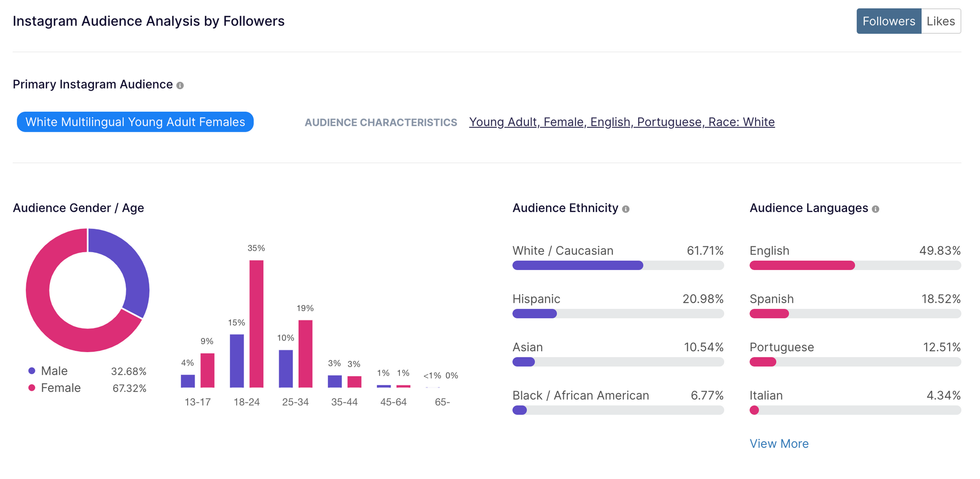
Task: Click the English language progress bar
Action: click(x=855, y=265)
